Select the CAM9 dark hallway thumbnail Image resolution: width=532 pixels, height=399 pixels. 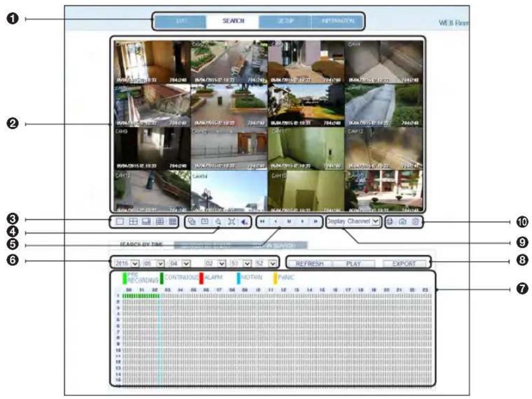[152, 149]
